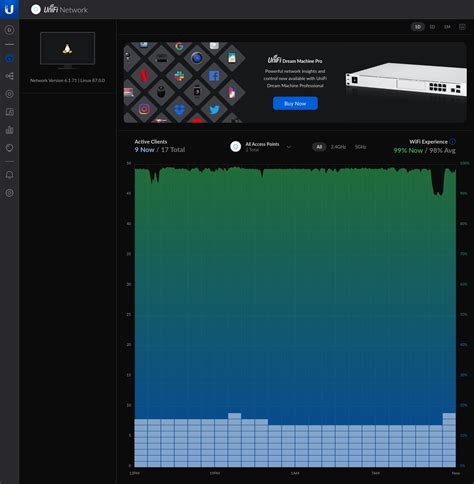Open the Client Devices icon in sidebar
474x484 pixels.
tap(9, 112)
